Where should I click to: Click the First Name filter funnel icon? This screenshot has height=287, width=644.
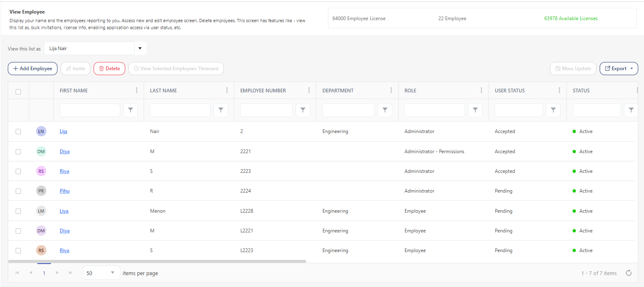click(x=131, y=110)
